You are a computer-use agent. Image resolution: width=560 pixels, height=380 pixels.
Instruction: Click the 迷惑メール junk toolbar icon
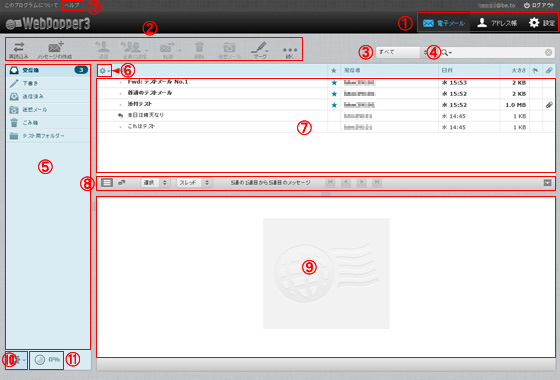[229, 49]
